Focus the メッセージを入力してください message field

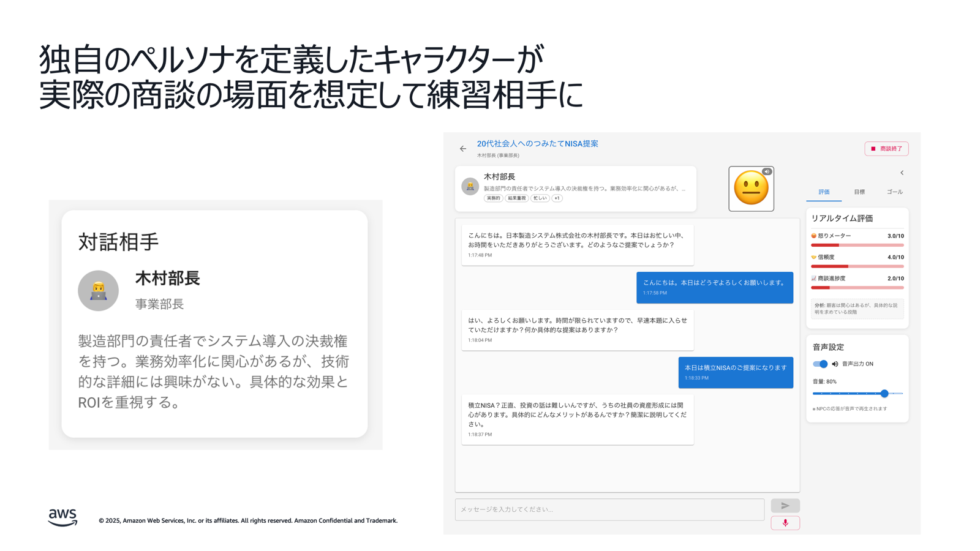tap(609, 509)
